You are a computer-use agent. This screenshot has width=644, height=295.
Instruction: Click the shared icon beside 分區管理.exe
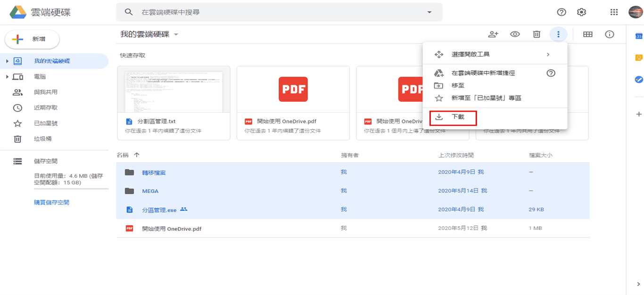[x=184, y=209]
